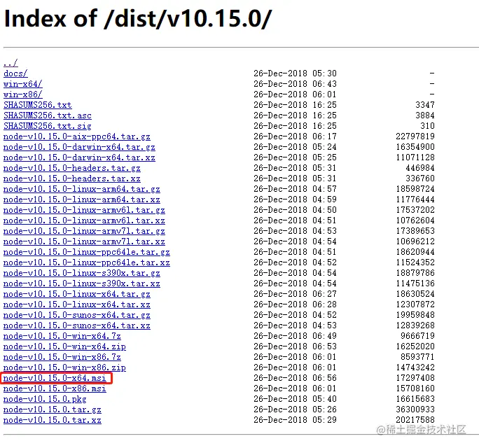Click file size 446984 of headers.tar.gz
This screenshot has height=448, width=479.
pos(420,168)
